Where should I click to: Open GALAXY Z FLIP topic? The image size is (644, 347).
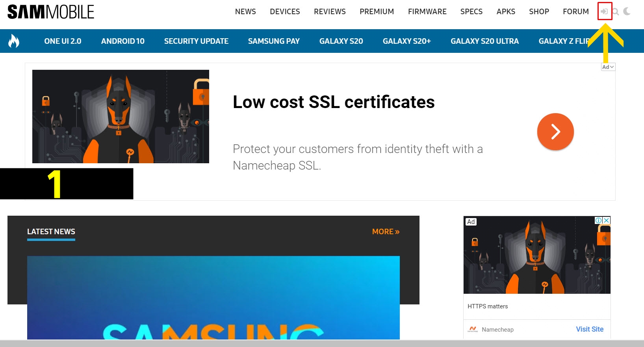[x=564, y=41]
